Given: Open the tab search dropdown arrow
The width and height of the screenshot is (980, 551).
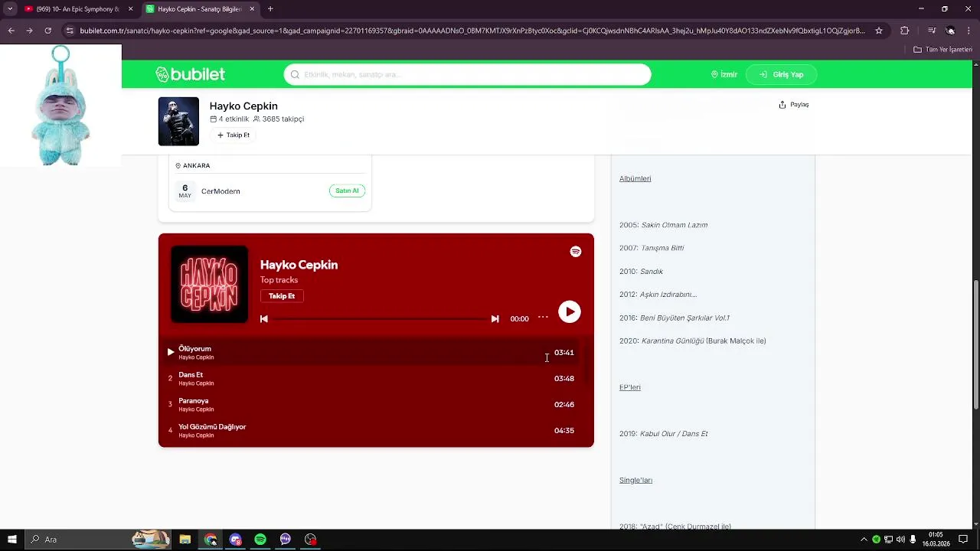Looking at the screenshot, I should click(x=10, y=9).
